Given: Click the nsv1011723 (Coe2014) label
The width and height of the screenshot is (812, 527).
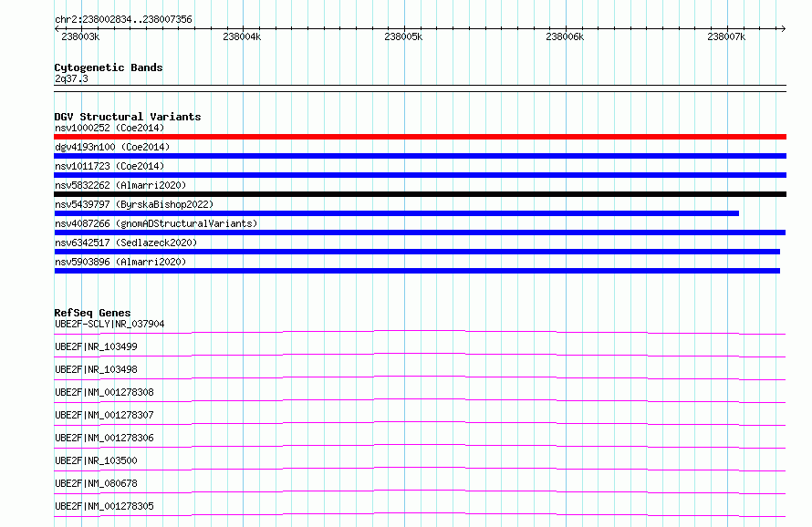Looking at the screenshot, I should (x=109, y=166).
